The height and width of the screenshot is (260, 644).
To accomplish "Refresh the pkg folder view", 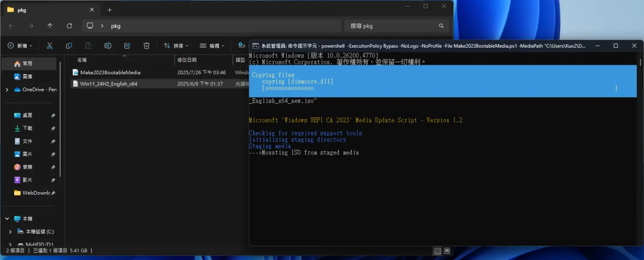I will click(x=69, y=26).
